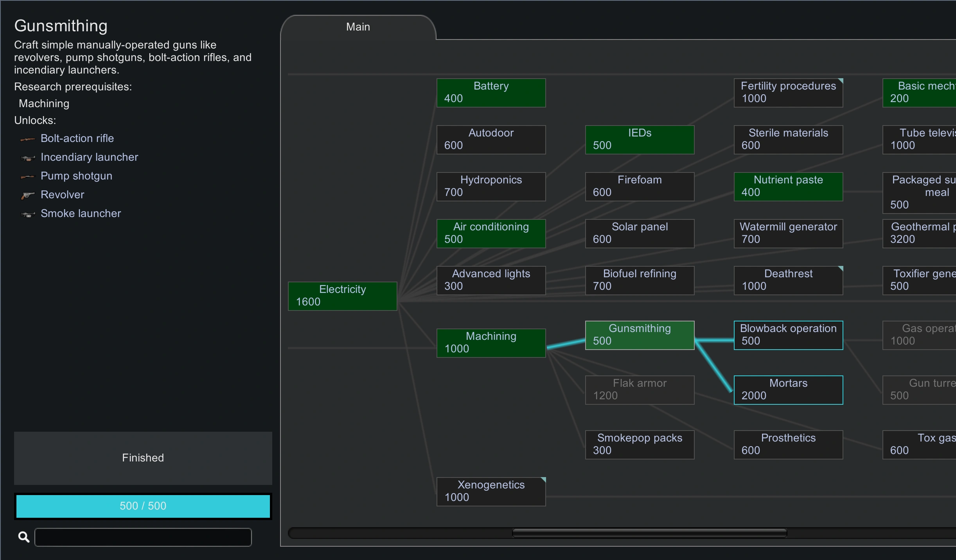Select the Blowback operation research node
This screenshot has width=956, height=560.
pyautogui.click(x=788, y=335)
